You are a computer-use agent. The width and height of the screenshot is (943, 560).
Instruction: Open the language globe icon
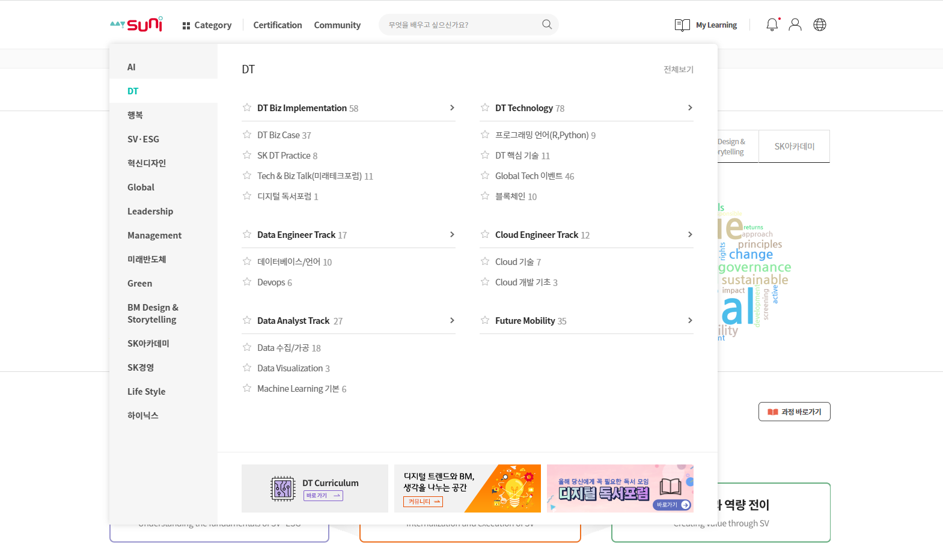(x=820, y=25)
